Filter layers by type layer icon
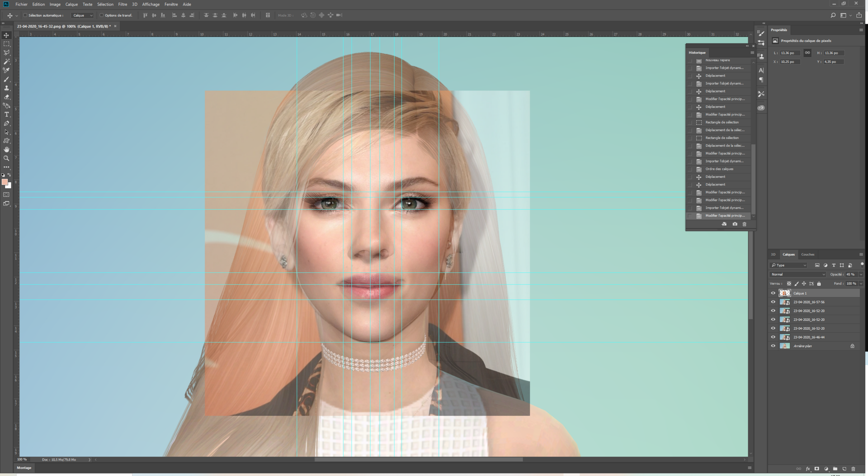Screen dimensions: 868x476 tap(834, 265)
